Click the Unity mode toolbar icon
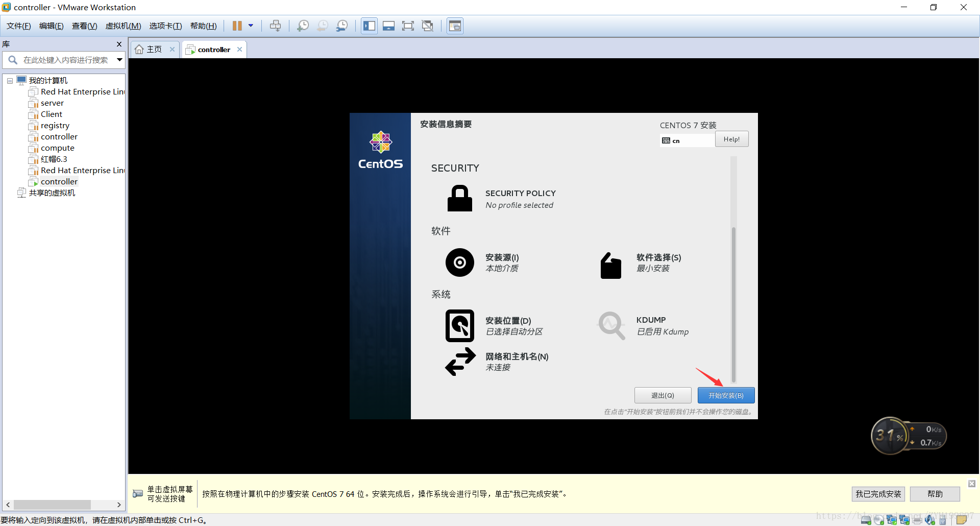The image size is (980, 526). coord(428,26)
